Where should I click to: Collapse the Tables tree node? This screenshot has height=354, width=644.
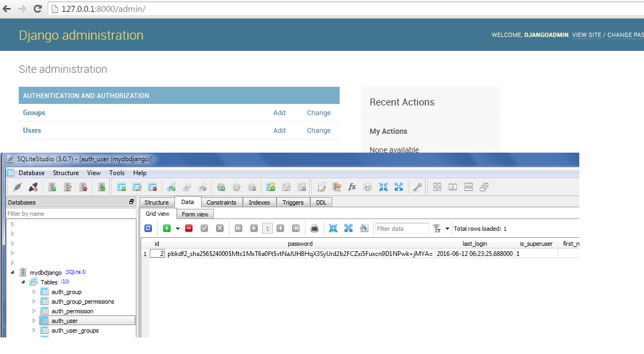coord(23,282)
